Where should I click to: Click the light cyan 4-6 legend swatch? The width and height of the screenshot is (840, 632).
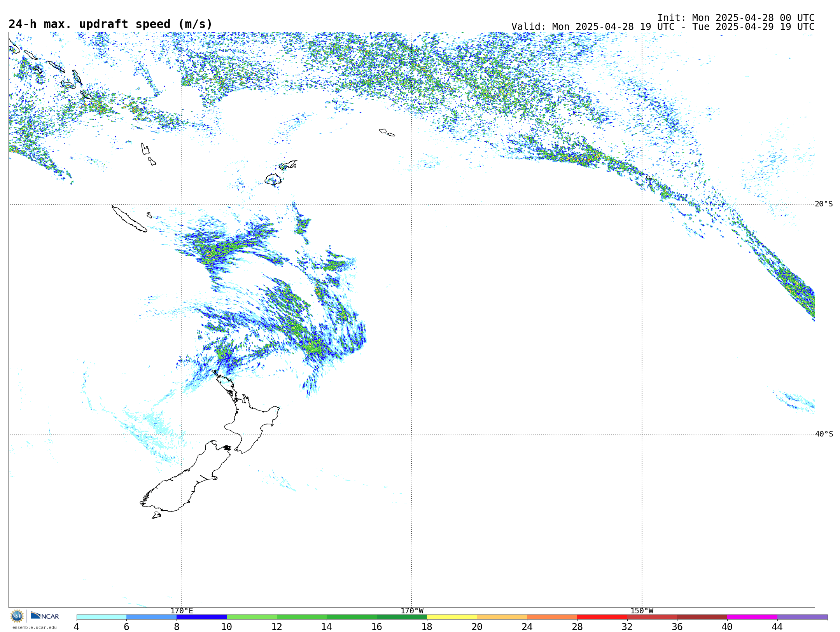(101, 617)
